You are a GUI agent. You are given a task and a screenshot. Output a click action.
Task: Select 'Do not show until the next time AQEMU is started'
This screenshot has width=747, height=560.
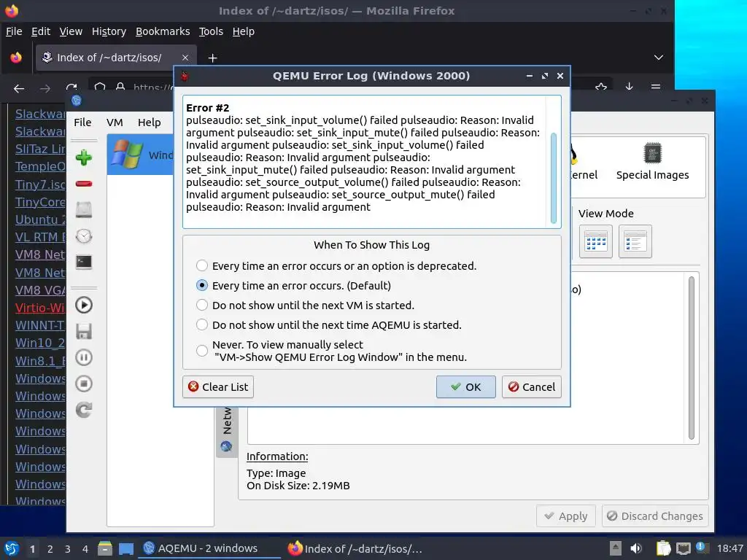(202, 324)
